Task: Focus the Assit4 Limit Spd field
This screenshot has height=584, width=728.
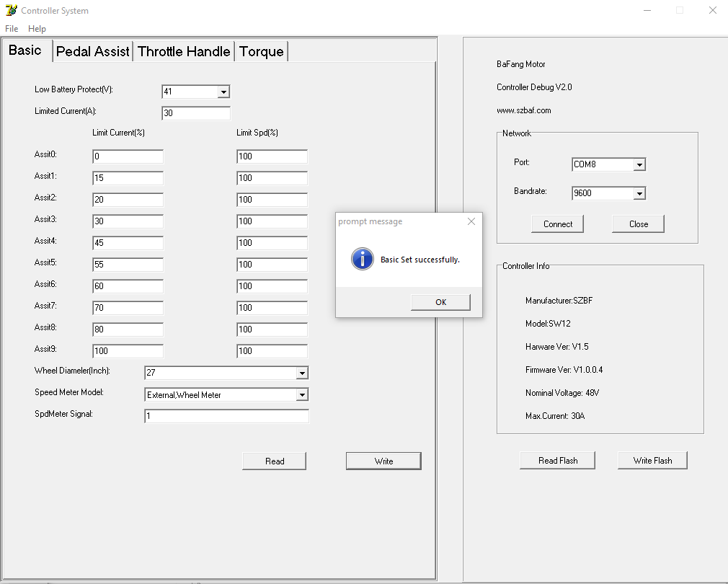Action: [272, 243]
